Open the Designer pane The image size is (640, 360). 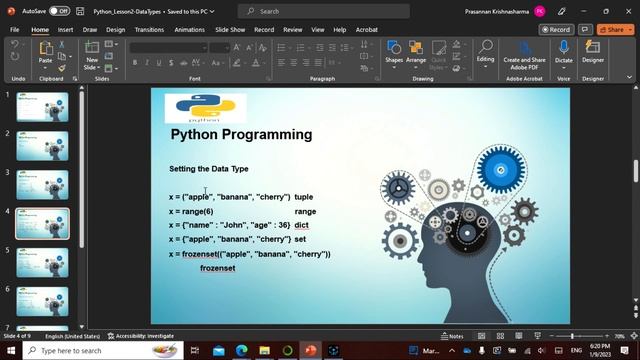click(593, 52)
